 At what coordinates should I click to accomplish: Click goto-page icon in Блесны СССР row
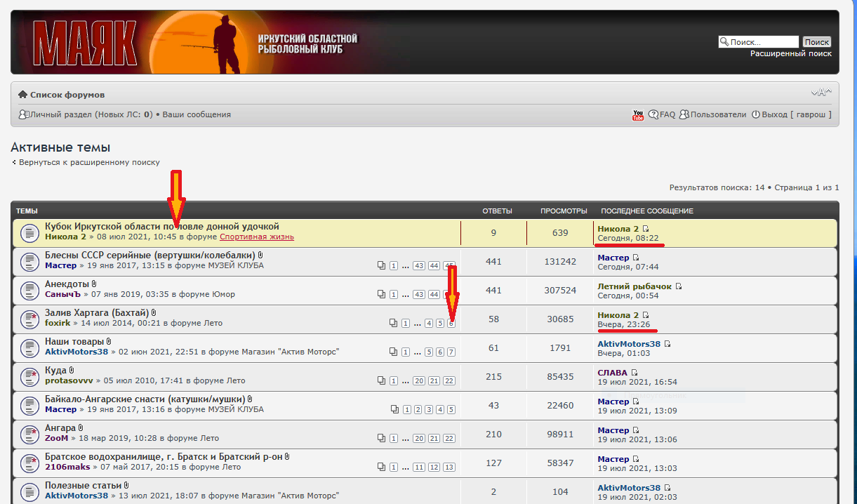click(381, 265)
